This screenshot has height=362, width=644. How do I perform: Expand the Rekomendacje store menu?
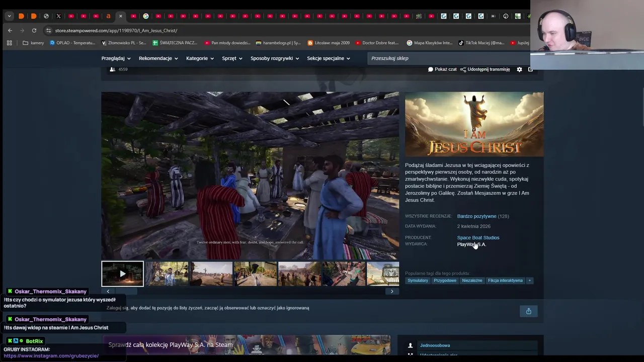158,58
